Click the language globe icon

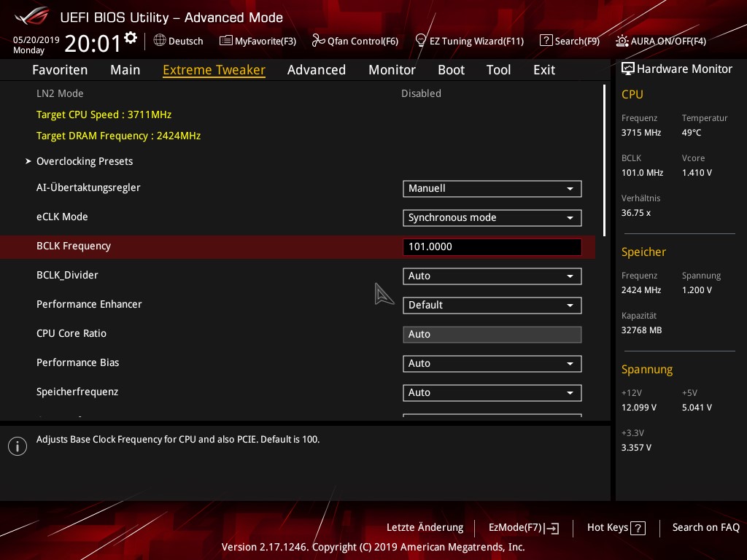tap(160, 41)
